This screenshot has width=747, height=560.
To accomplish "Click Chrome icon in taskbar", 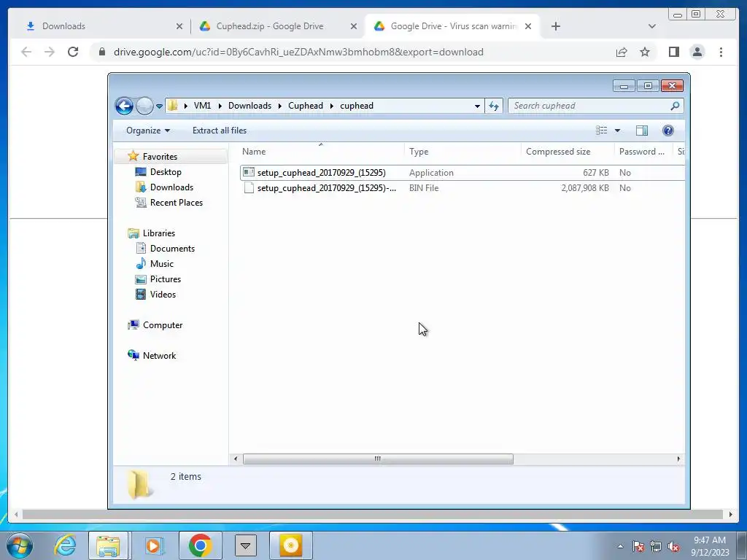I will pos(200,545).
